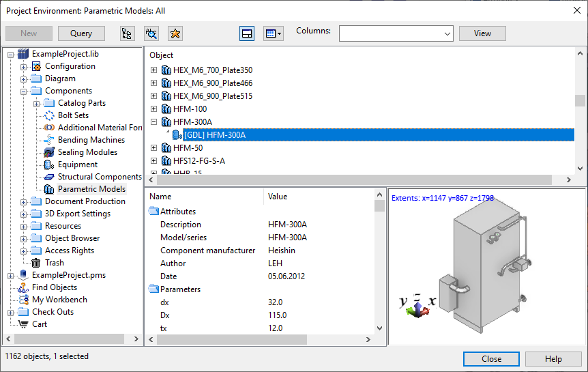Expand the HFM-100 object node
This screenshot has width=588, height=372.
(x=153, y=109)
